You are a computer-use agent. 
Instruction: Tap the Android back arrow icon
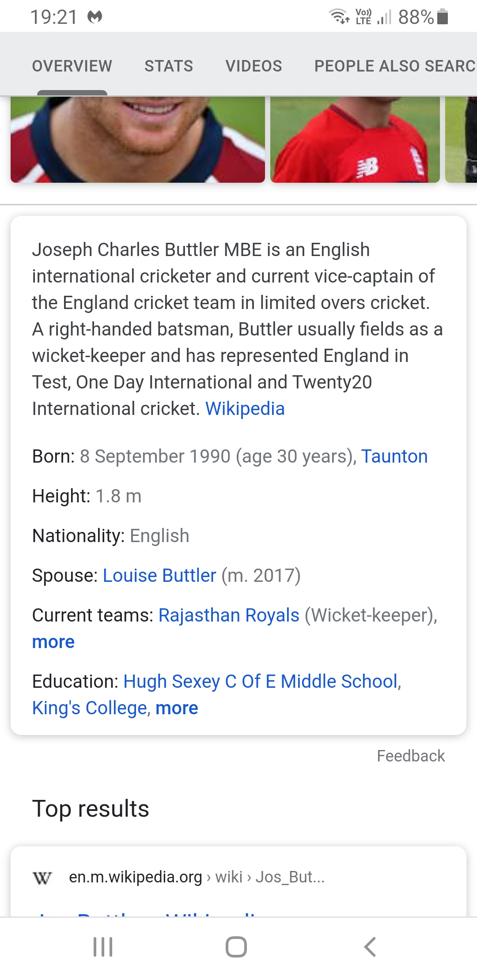click(x=370, y=947)
